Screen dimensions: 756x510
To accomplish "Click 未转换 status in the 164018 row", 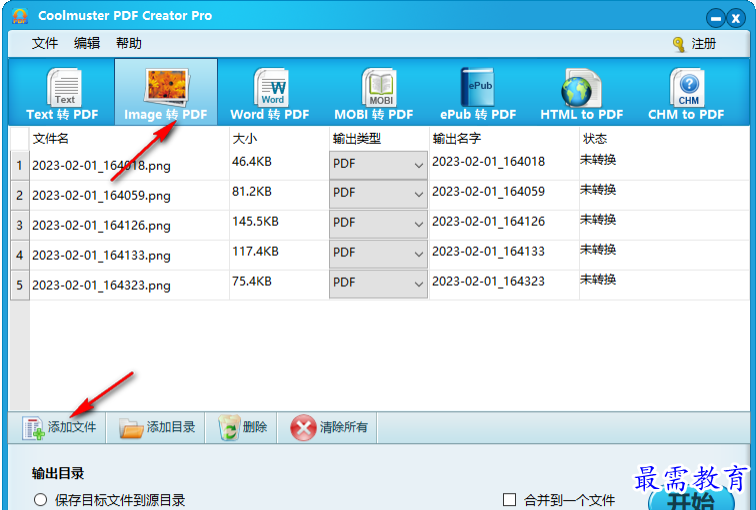I will pos(598,160).
